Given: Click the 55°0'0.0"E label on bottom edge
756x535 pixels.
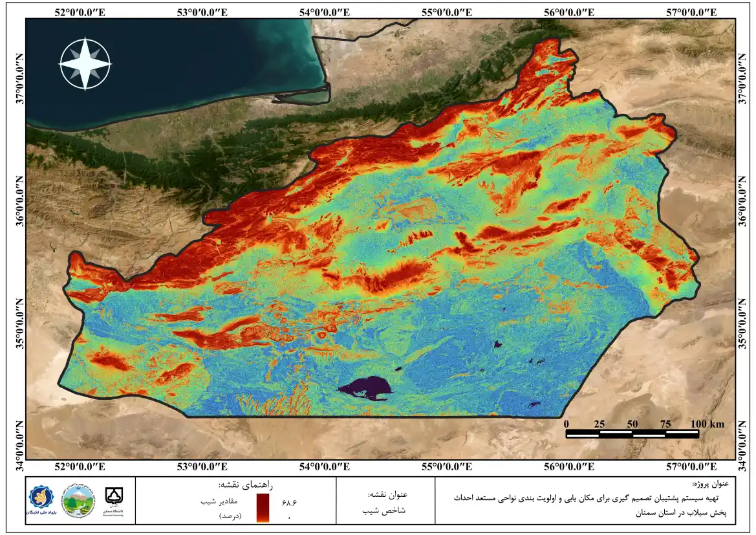Looking at the screenshot, I should click(447, 466).
